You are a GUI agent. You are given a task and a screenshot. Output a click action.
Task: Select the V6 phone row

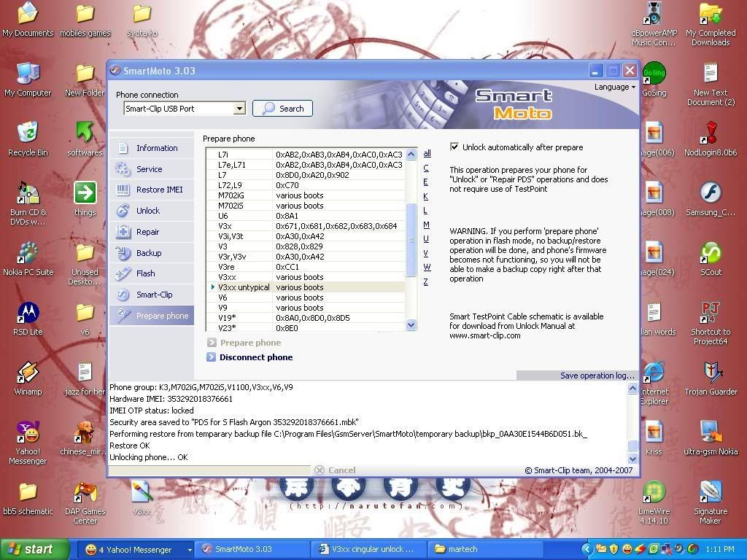click(x=306, y=297)
